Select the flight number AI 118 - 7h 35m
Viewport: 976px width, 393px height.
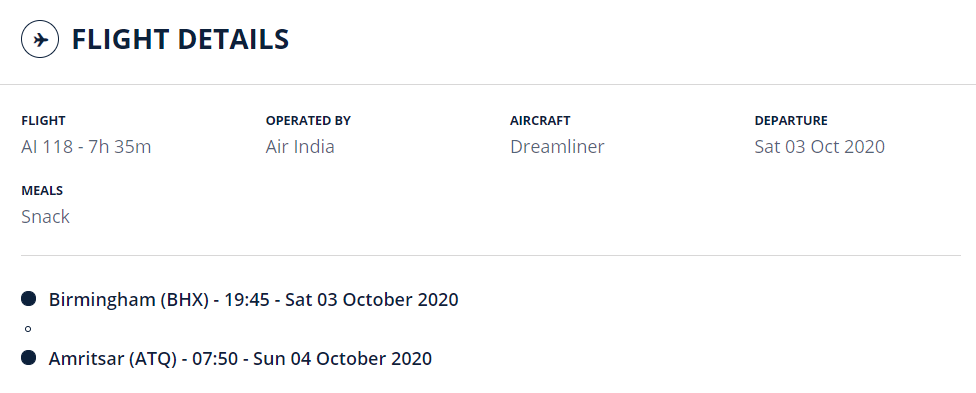(x=86, y=147)
